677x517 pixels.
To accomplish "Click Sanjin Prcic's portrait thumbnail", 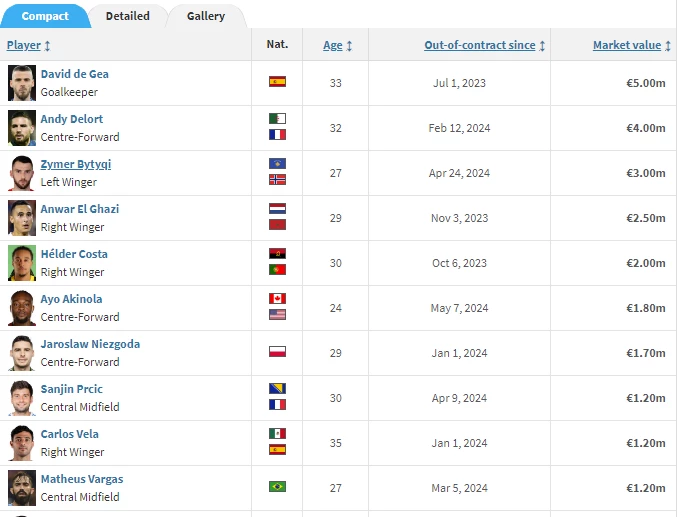I will [22, 398].
